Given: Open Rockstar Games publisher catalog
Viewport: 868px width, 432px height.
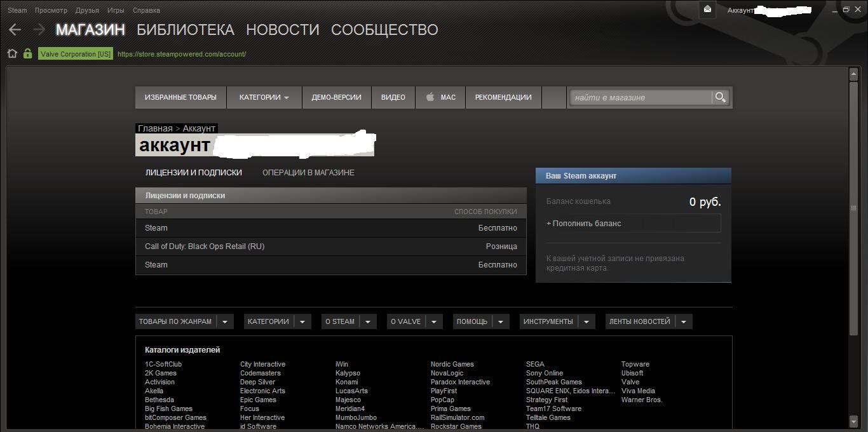Looking at the screenshot, I should (456, 426).
